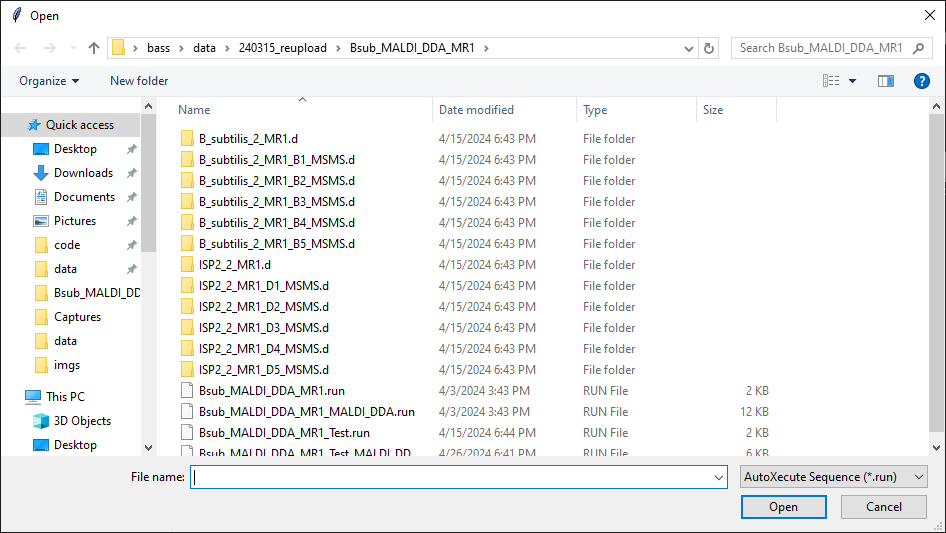Open Captures folder in sidebar
This screenshot has width=946, height=533.
tap(77, 317)
